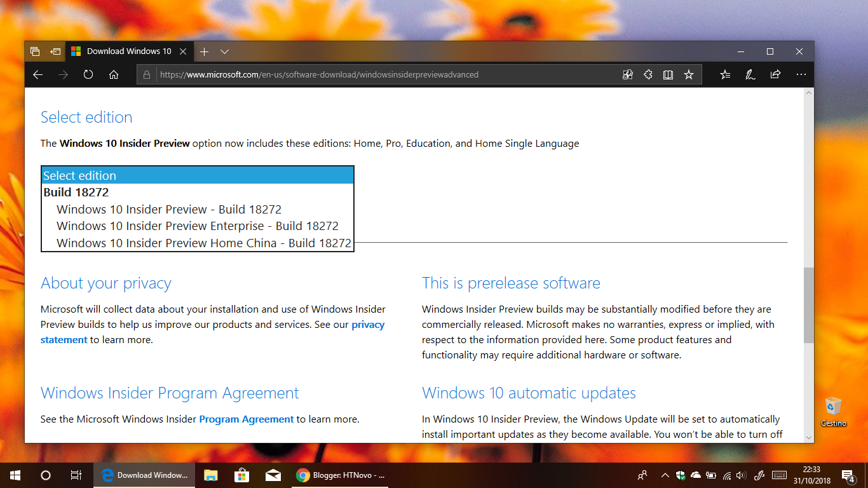Screen dimensions: 868x488
Task: Click the Windows Insider Program Agreement heading
Action: point(170,393)
